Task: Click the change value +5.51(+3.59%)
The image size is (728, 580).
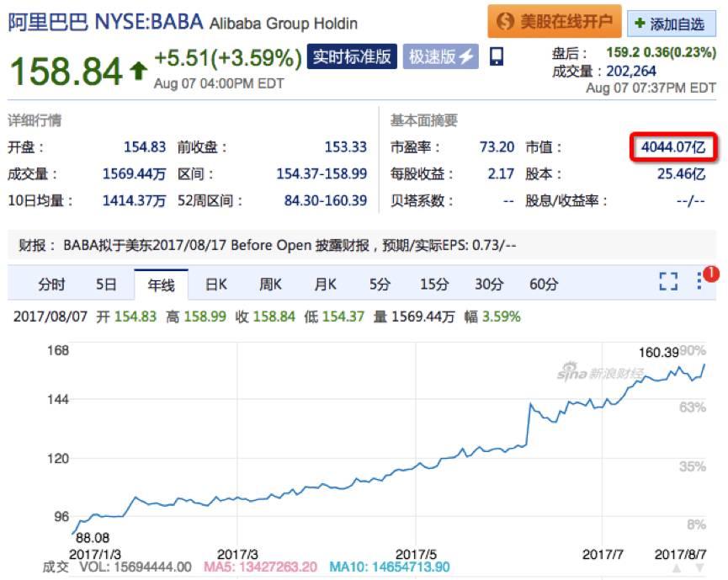Action: (x=228, y=59)
